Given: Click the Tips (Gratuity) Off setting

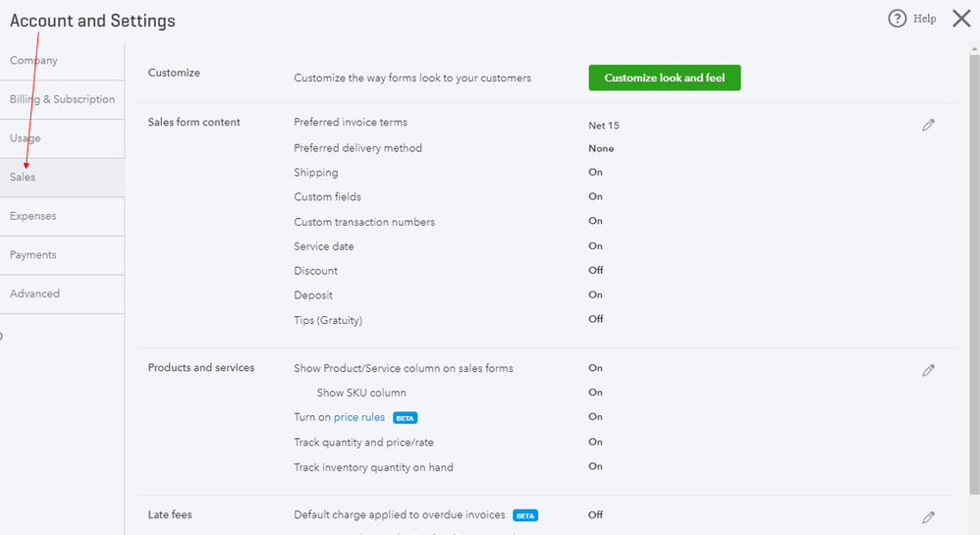Looking at the screenshot, I should click(x=596, y=319).
